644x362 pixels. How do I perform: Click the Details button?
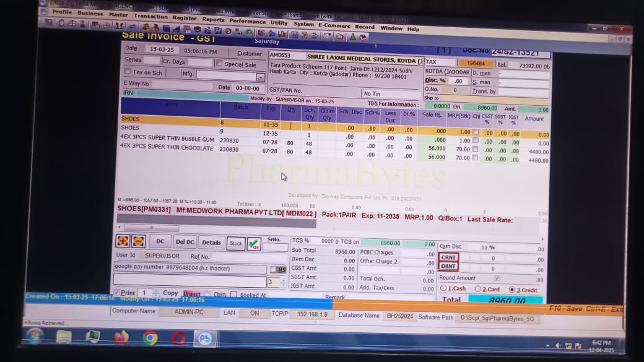(x=211, y=243)
